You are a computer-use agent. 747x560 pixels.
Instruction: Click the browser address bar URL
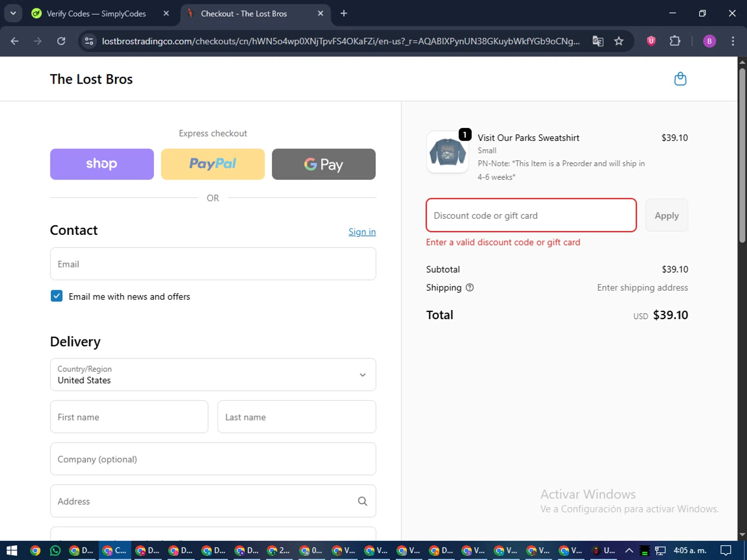tap(341, 41)
